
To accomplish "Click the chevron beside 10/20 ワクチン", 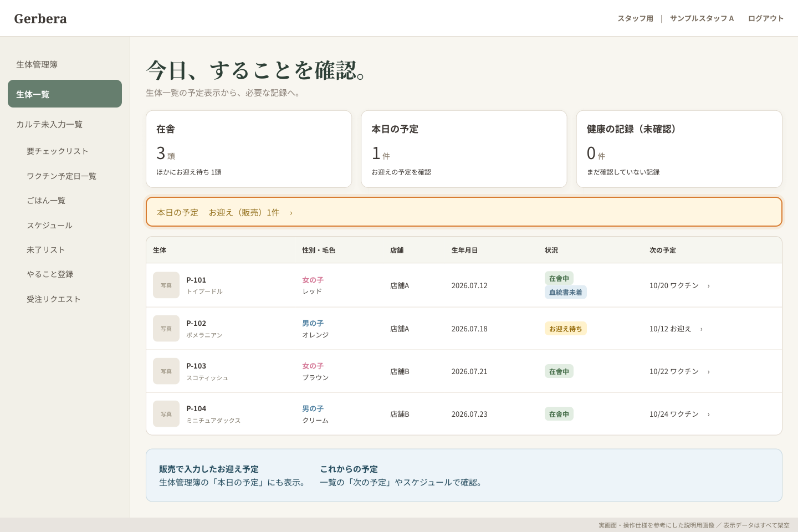I will [708, 286].
